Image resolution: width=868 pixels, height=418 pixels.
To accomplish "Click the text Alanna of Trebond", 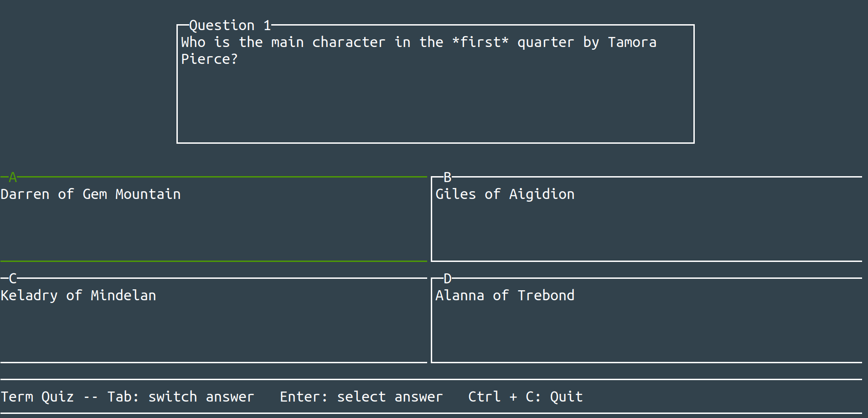I will [x=505, y=295].
